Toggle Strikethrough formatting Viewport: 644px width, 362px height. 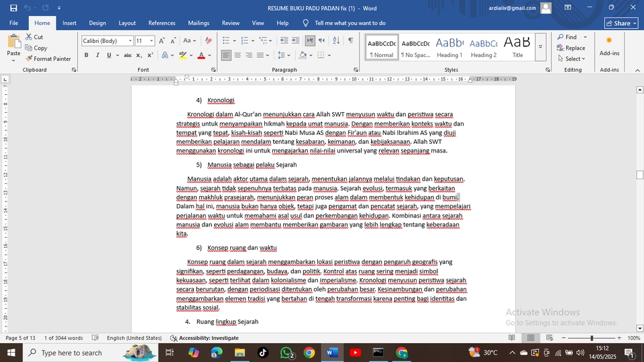127,55
